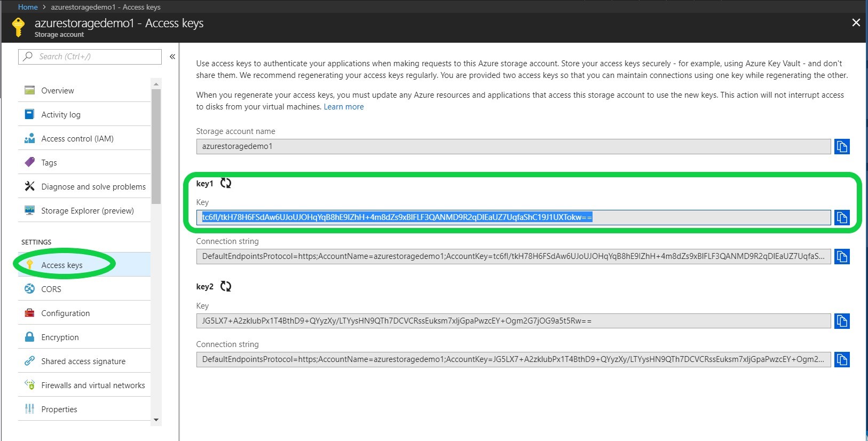Copy the key1 Key value
The width and height of the screenshot is (868, 441).
point(842,217)
